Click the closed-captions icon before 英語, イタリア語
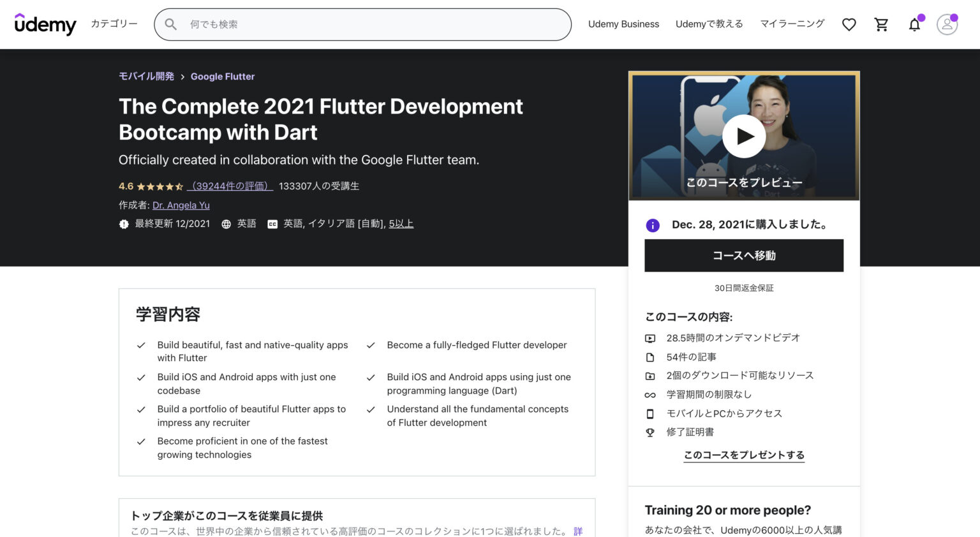The width and height of the screenshot is (980, 537). tap(272, 224)
